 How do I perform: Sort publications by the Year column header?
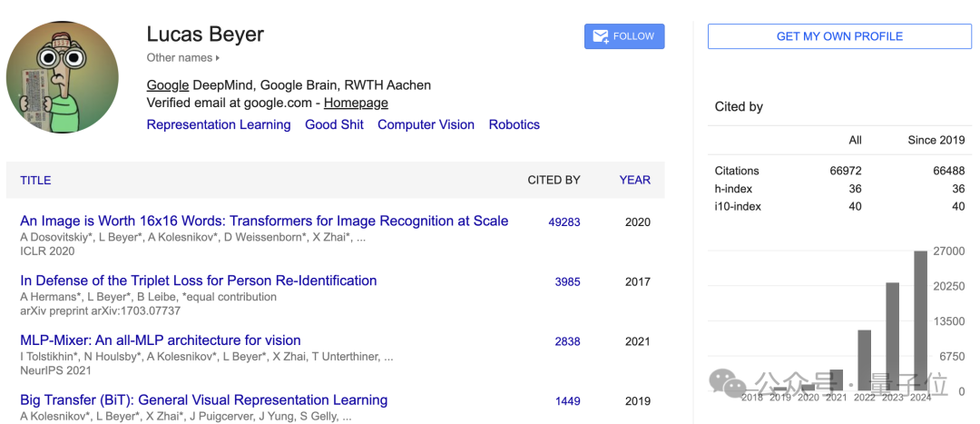635,180
